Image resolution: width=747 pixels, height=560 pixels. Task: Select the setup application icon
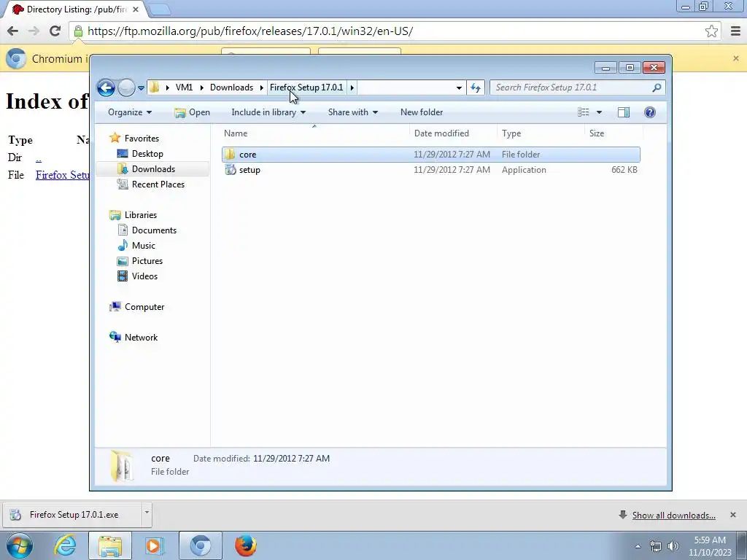[x=231, y=169]
